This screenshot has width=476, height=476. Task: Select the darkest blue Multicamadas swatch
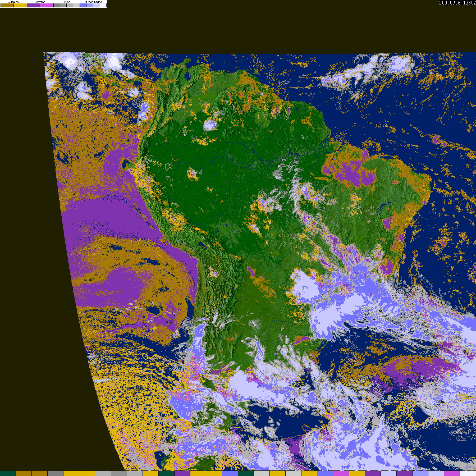tap(83, 5)
